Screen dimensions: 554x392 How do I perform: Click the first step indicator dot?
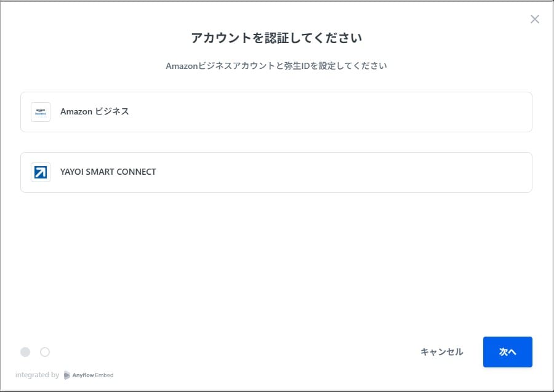click(x=25, y=352)
